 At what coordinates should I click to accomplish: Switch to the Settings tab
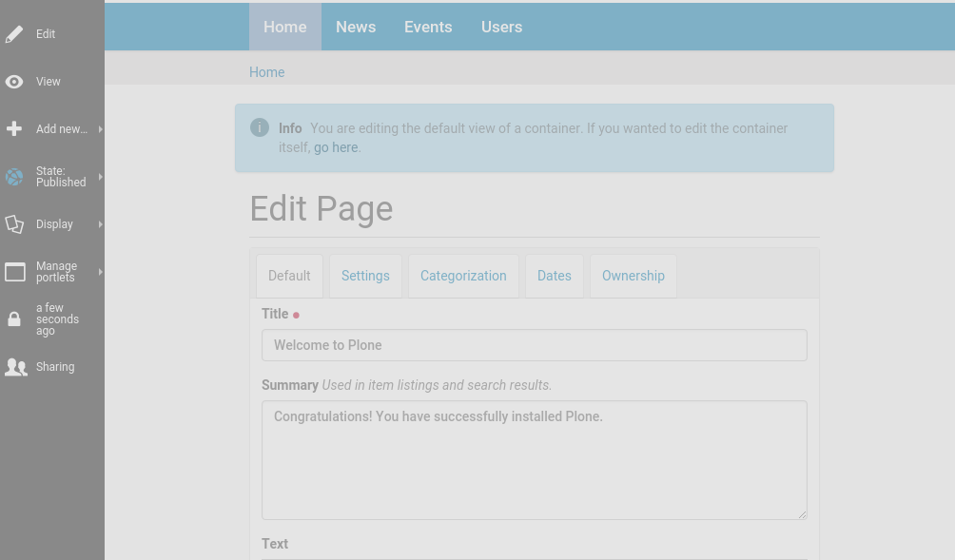(x=365, y=276)
